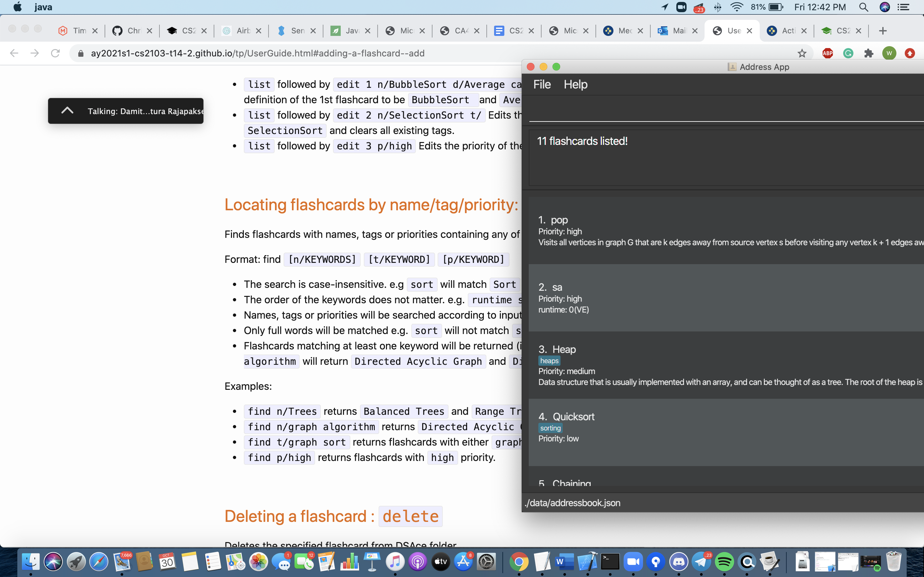Open Discord from the dock
The height and width of the screenshot is (577, 924).
(679, 562)
